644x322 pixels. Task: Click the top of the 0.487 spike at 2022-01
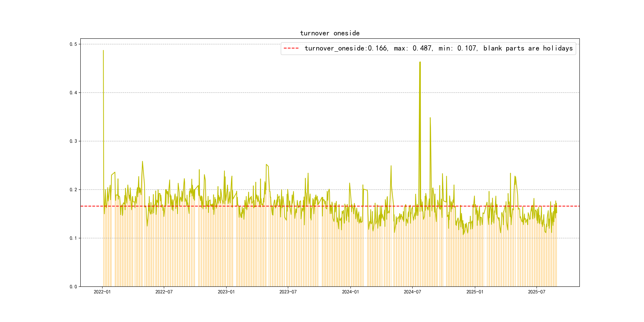[103, 51]
